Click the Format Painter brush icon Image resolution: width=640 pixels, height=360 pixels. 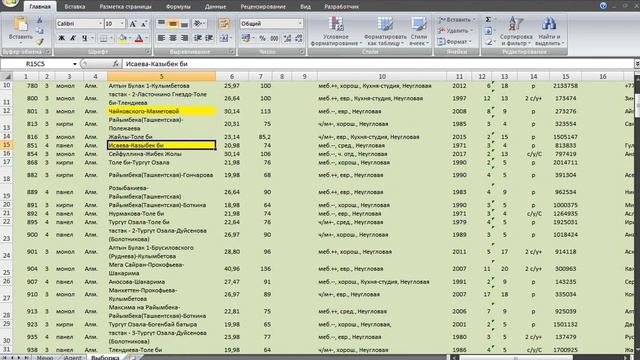[x=40, y=41]
